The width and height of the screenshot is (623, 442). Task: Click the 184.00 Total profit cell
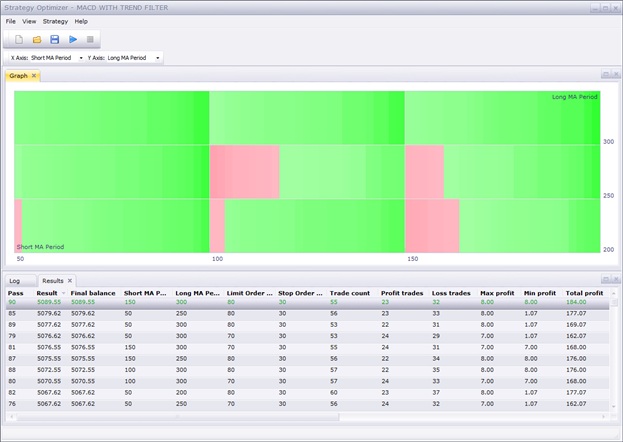(576, 302)
